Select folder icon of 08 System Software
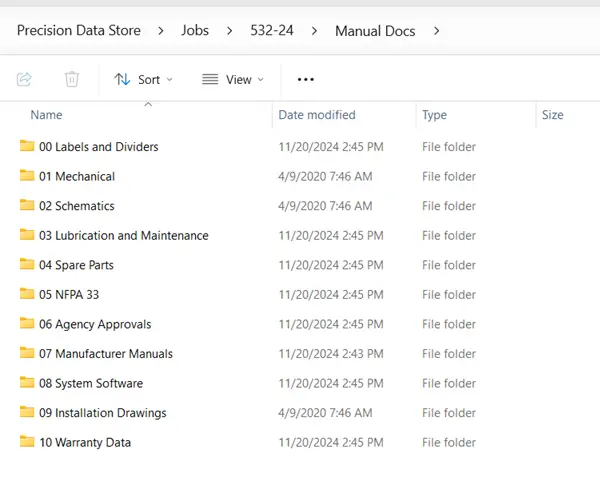The height and width of the screenshot is (477, 600). pyautogui.click(x=27, y=382)
